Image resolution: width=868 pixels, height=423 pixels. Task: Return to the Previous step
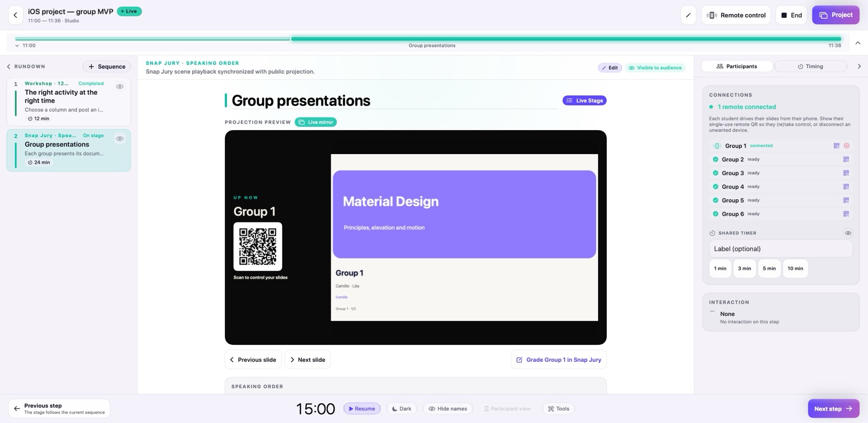(x=59, y=409)
